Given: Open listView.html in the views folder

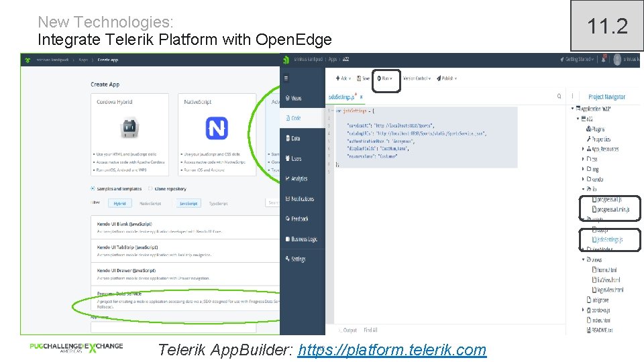Looking at the screenshot, I should click(x=606, y=280).
